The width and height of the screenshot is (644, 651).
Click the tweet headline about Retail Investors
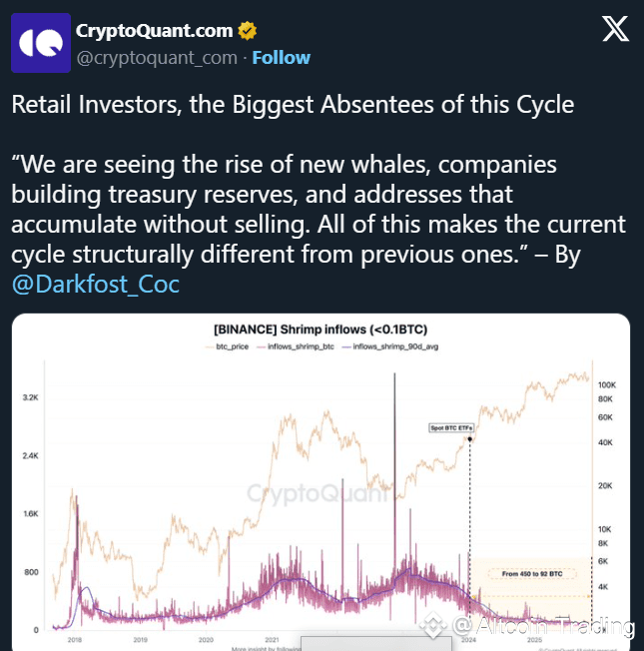[x=293, y=104]
